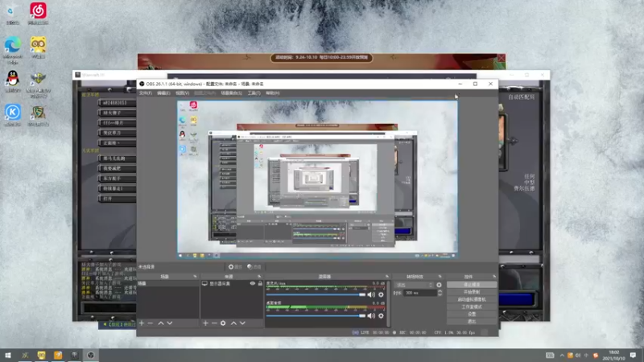Open Windows Start menu
The image size is (644, 362).
tap(8, 355)
